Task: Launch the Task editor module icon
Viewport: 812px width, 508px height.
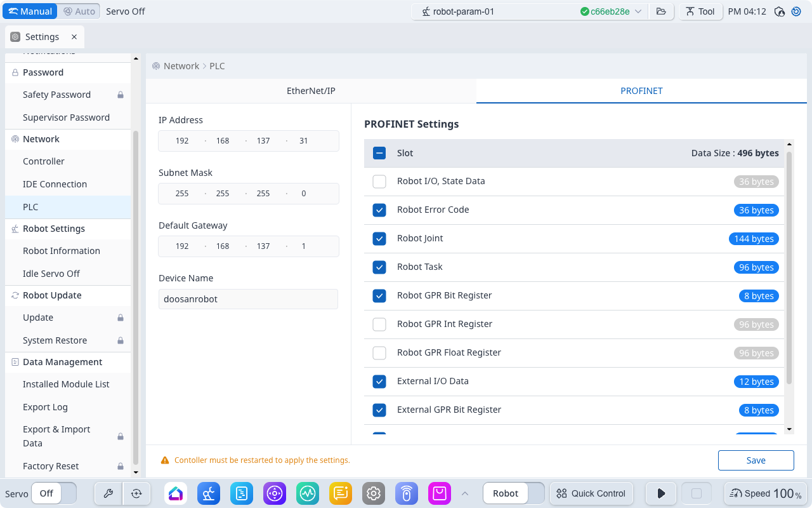Action: [x=242, y=493]
